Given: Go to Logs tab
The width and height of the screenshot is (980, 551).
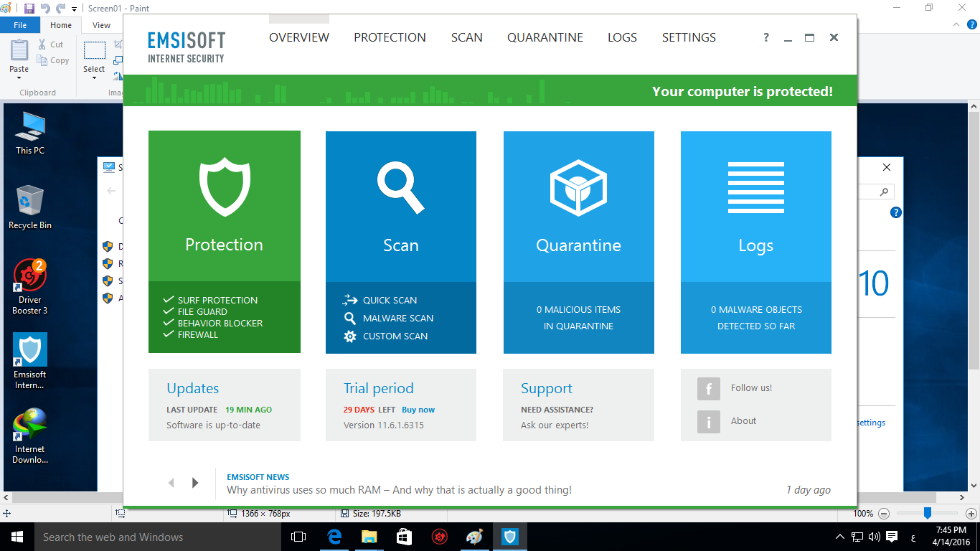Looking at the screenshot, I should tap(622, 37).
